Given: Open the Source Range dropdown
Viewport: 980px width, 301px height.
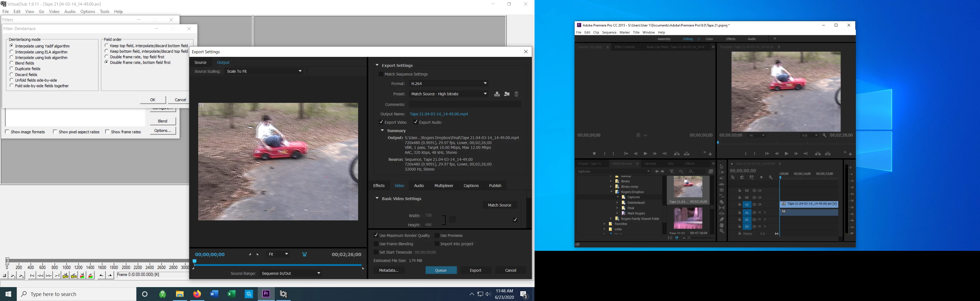Looking at the screenshot, I should point(291,274).
